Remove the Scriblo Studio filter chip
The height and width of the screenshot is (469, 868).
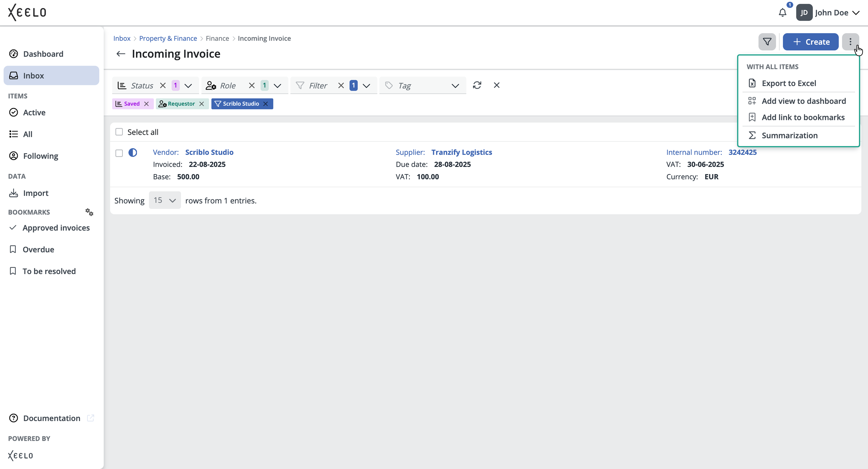pyautogui.click(x=266, y=103)
